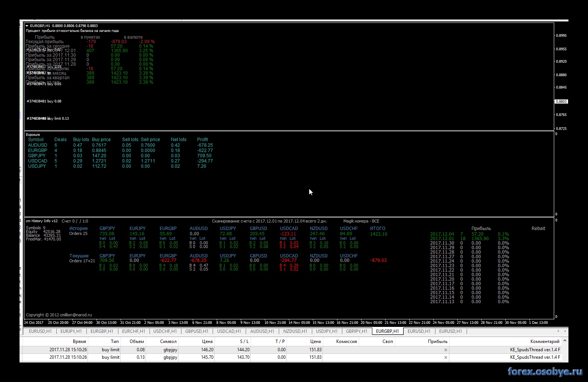The height and width of the screenshot is (382, 588).
Task: Click the 'Profit' header in the Exposure table
Action: [x=203, y=140]
